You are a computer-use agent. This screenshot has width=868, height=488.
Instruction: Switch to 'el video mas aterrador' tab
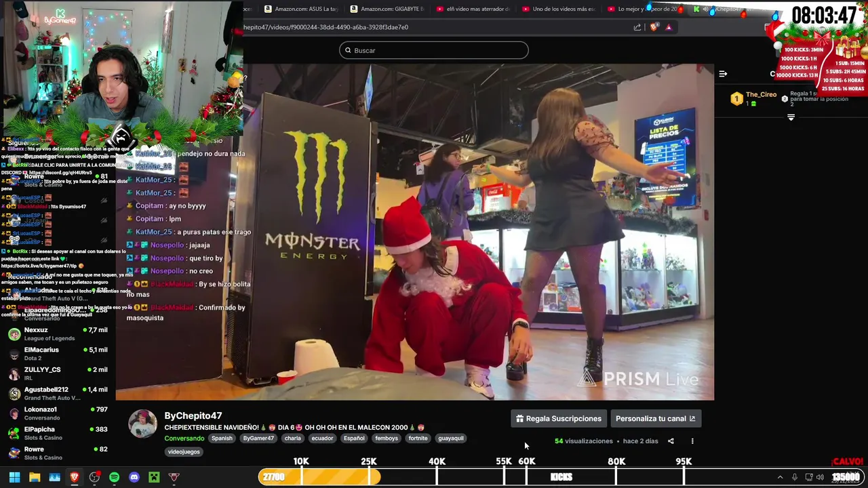click(473, 9)
